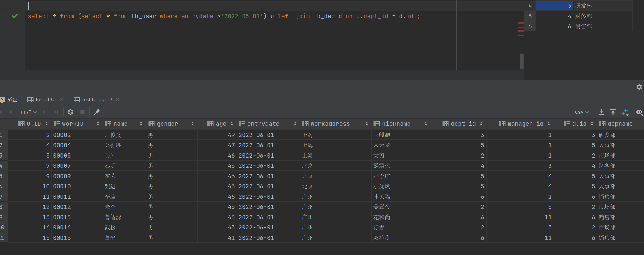Toggle sort arrows on the dept_id column
The height and width of the screenshot is (255, 644).
coord(481,124)
